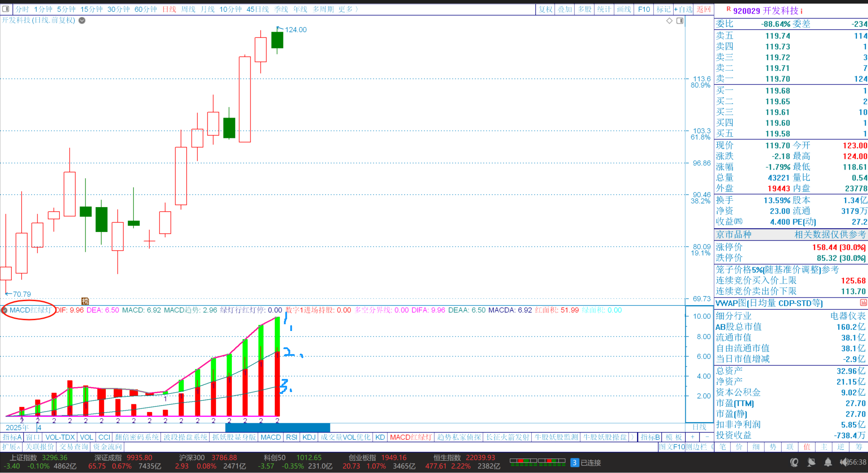Click the 榜 badge icon on chart
This screenshot has width=868, height=473.
point(85,301)
